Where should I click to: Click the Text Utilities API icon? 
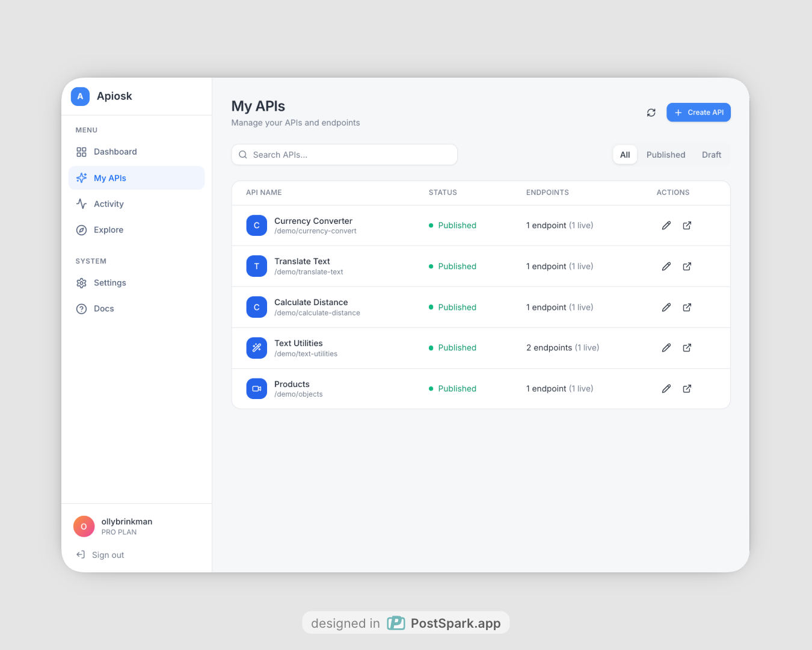click(x=256, y=348)
